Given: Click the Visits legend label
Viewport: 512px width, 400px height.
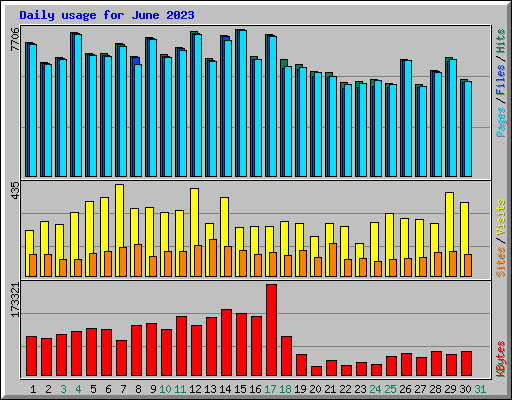Looking at the screenshot, I should (500, 218).
